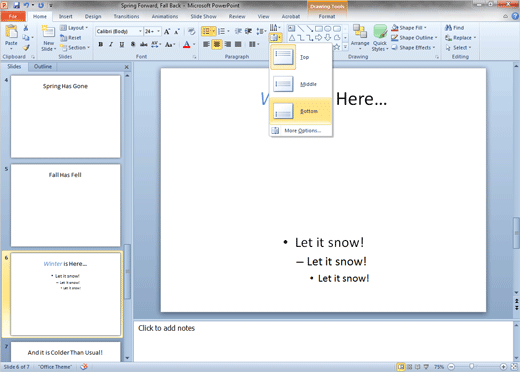Apply text shadow formatting
The image size is (520, 372).
133,44
